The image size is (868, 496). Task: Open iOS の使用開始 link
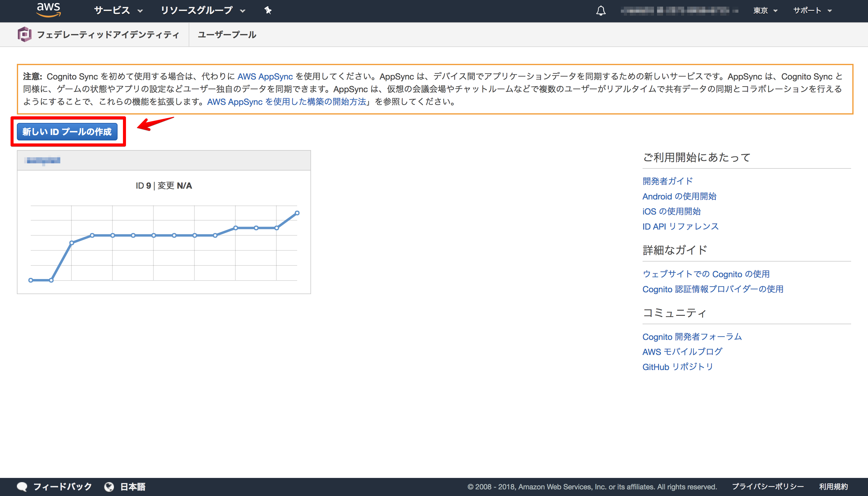pos(671,211)
